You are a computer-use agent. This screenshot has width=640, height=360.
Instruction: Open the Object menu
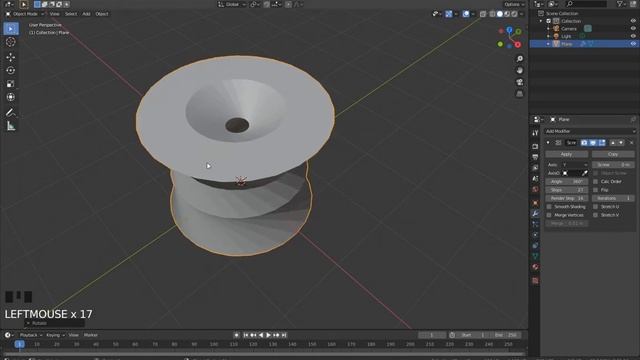102,14
